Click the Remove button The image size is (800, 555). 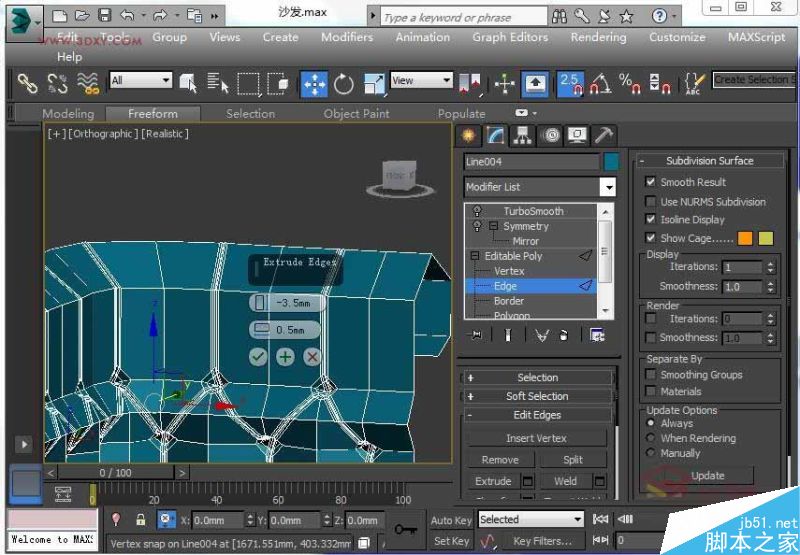tap(500, 460)
